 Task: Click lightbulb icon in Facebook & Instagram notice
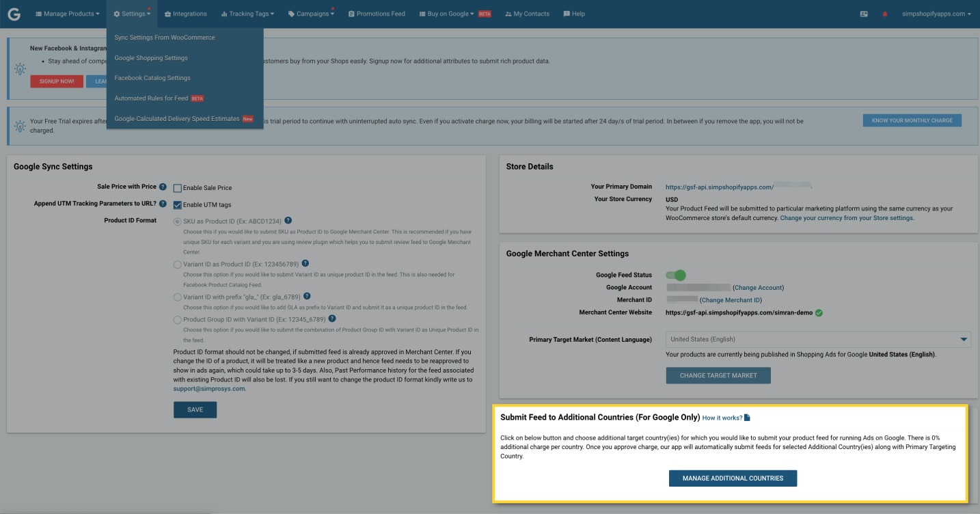pos(19,68)
